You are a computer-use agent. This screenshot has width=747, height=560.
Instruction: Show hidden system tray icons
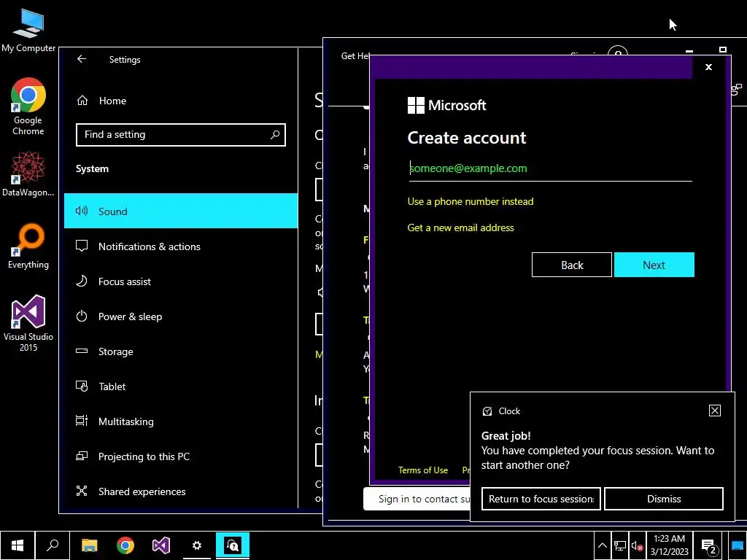(x=602, y=545)
